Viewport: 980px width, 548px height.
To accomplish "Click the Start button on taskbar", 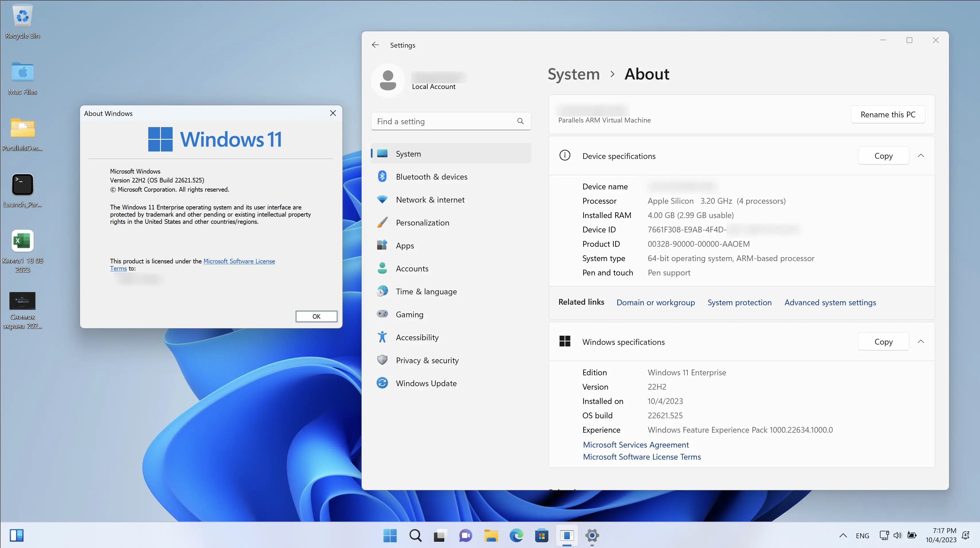I will coord(390,536).
